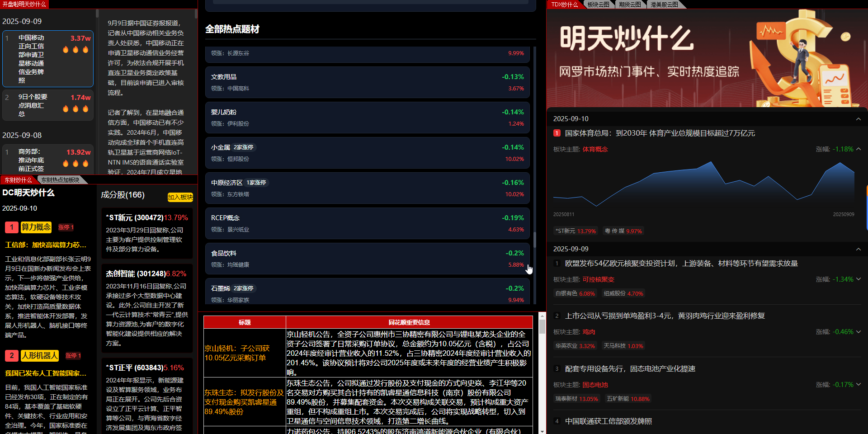Click the *ST新元 13.79% stock tag
The image size is (868, 434).
tap(576, 231)
